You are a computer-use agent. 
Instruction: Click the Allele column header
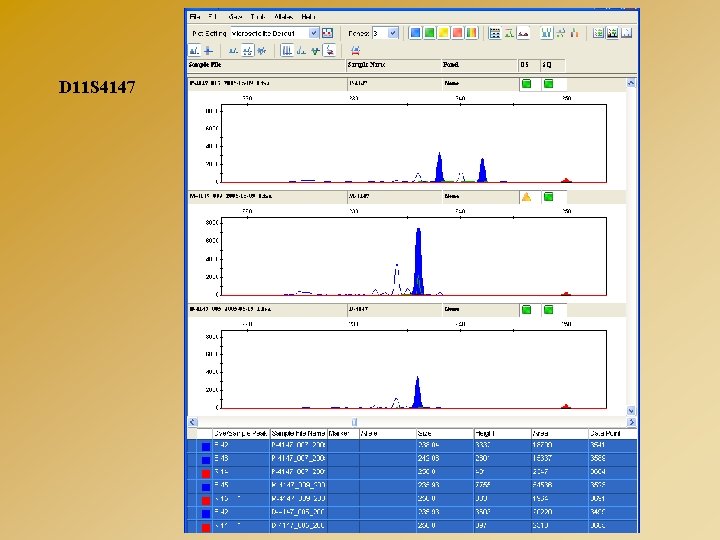387,433
